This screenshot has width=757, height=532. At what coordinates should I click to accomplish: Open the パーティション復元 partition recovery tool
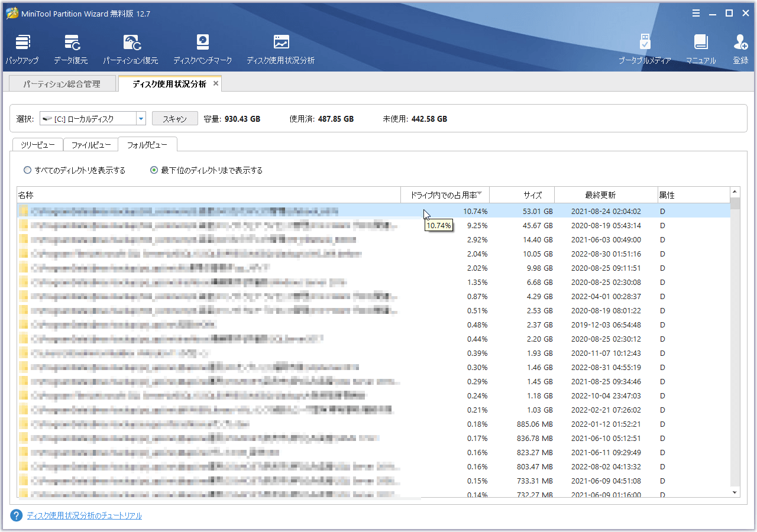pos(131,48)
